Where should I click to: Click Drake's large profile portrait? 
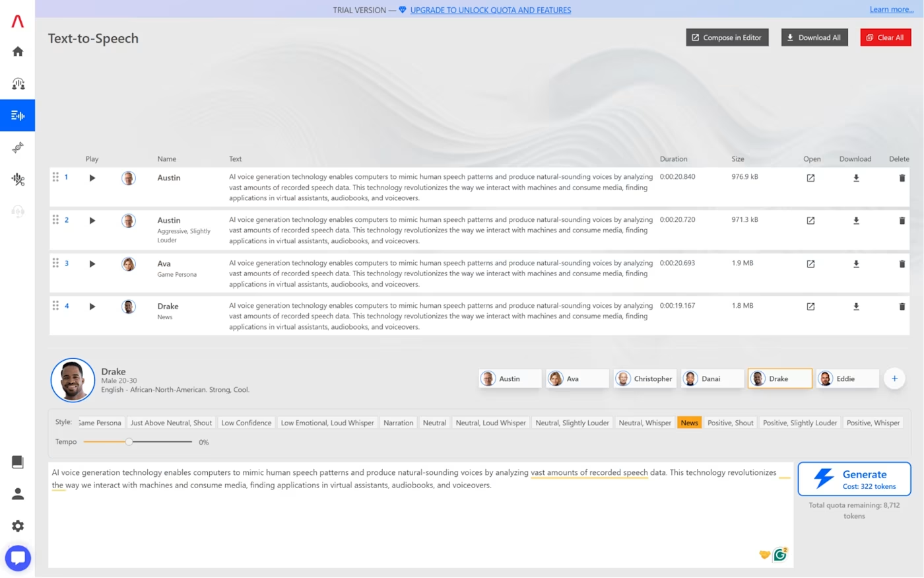(x=73, y=380)
